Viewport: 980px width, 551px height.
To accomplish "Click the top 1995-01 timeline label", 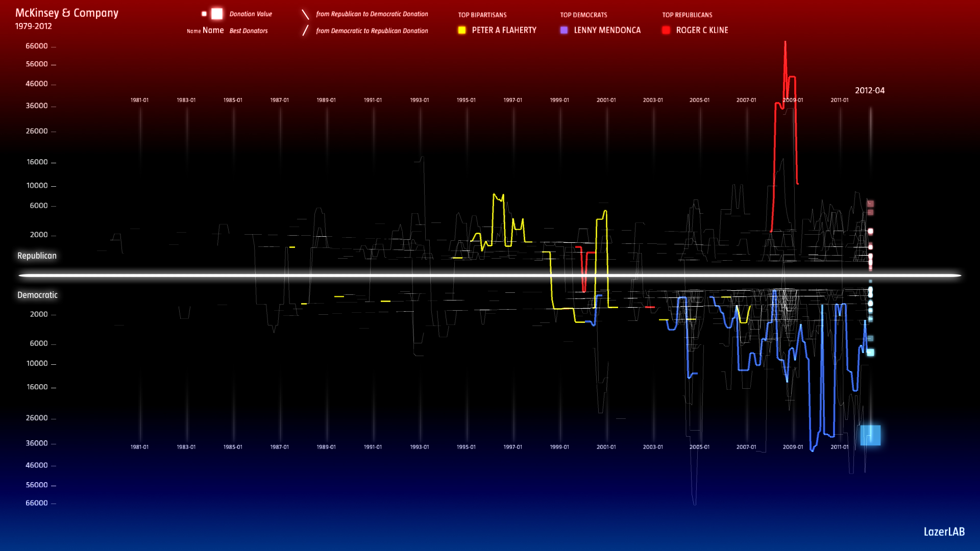I will point(466,100).
